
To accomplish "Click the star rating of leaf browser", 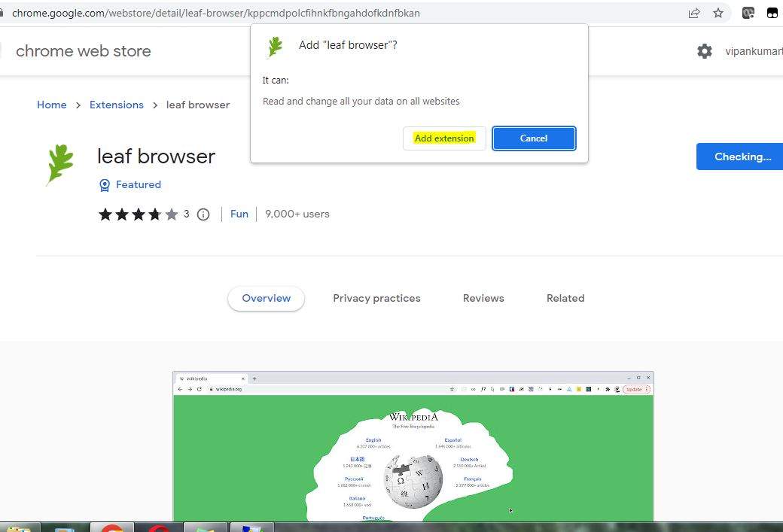I will tap(139, 214).
